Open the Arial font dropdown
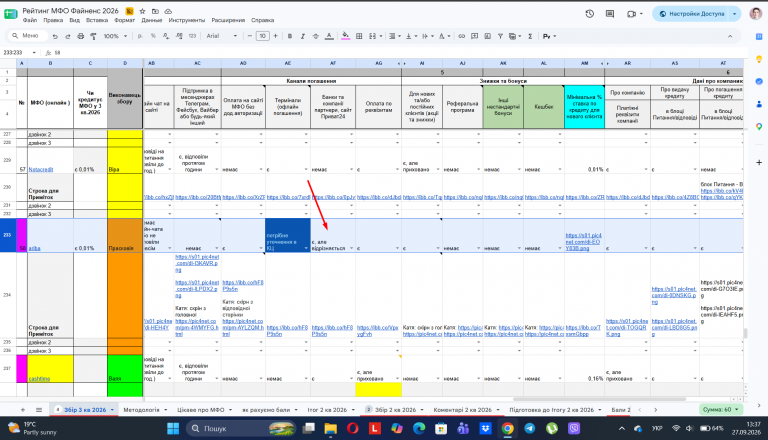 point(221,36)
